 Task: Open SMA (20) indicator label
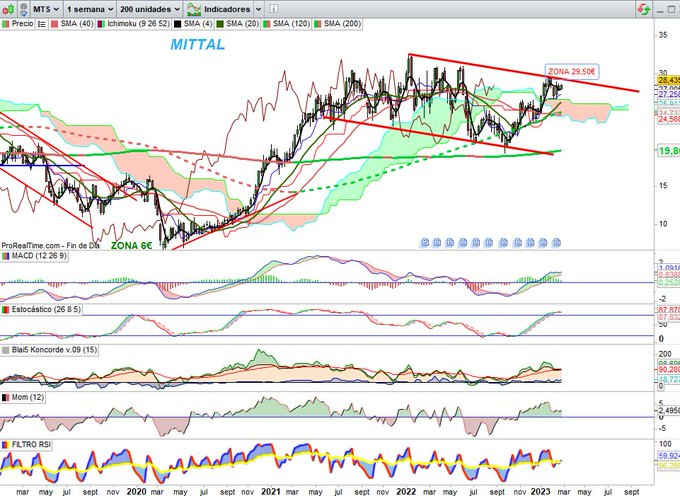[242, 24]
